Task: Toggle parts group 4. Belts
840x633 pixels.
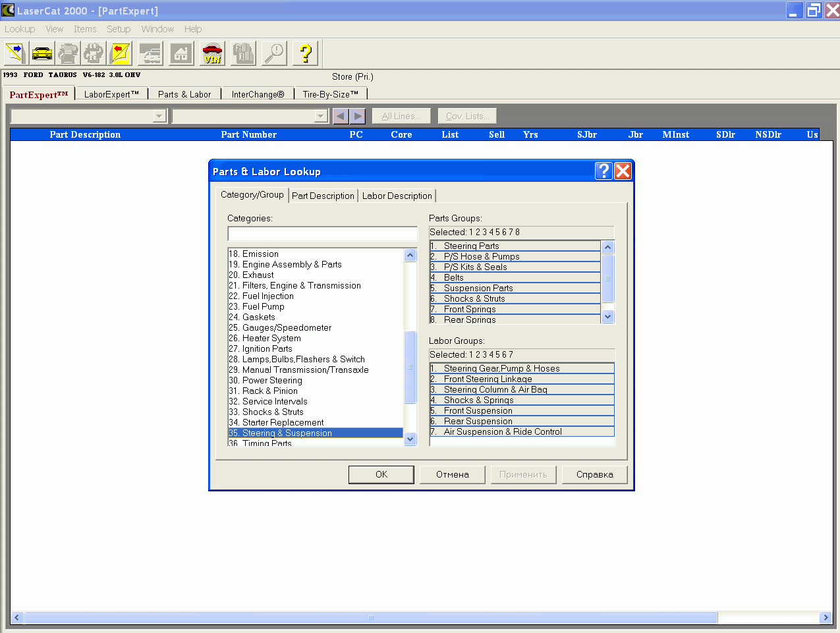Action: coord(515,277)
